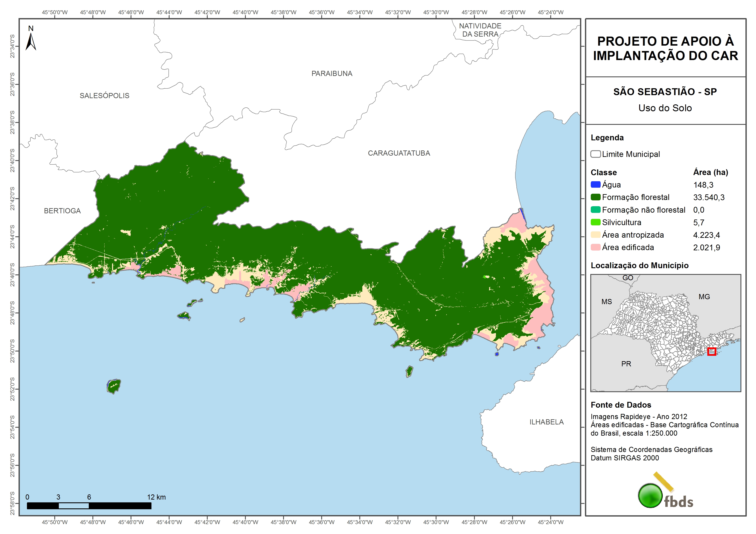Click the fbds green sphere logo
Image resolution: width=756 pixels, height=534 pixels.
click(650, 495)
